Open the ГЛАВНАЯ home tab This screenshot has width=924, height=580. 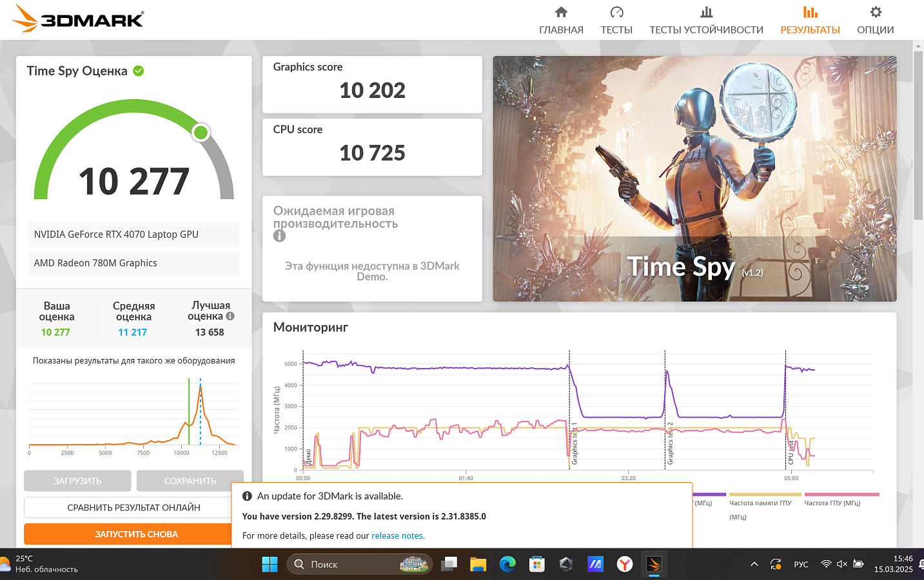pyautogui.click(x=561, y=20)
